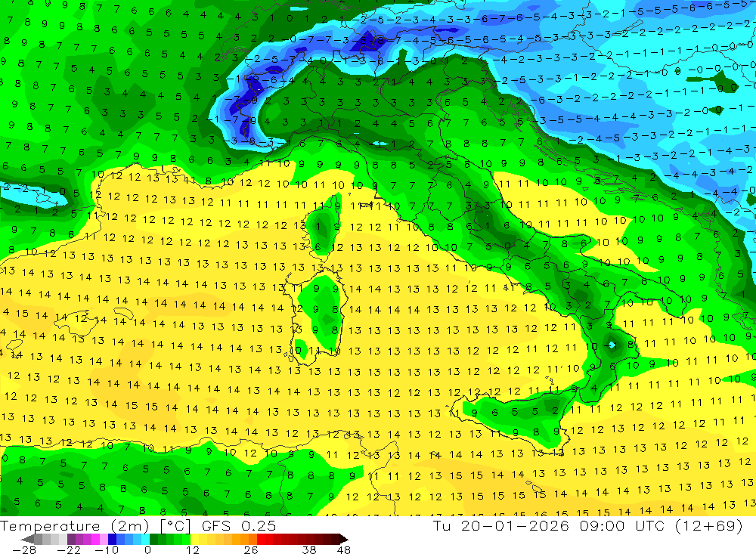Screen dimensions: 756x554
Task: Click the '48' legend label
Action: tap(344, 549)
